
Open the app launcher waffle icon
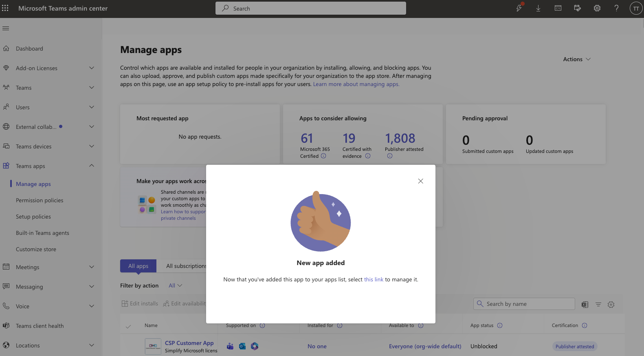5,8
